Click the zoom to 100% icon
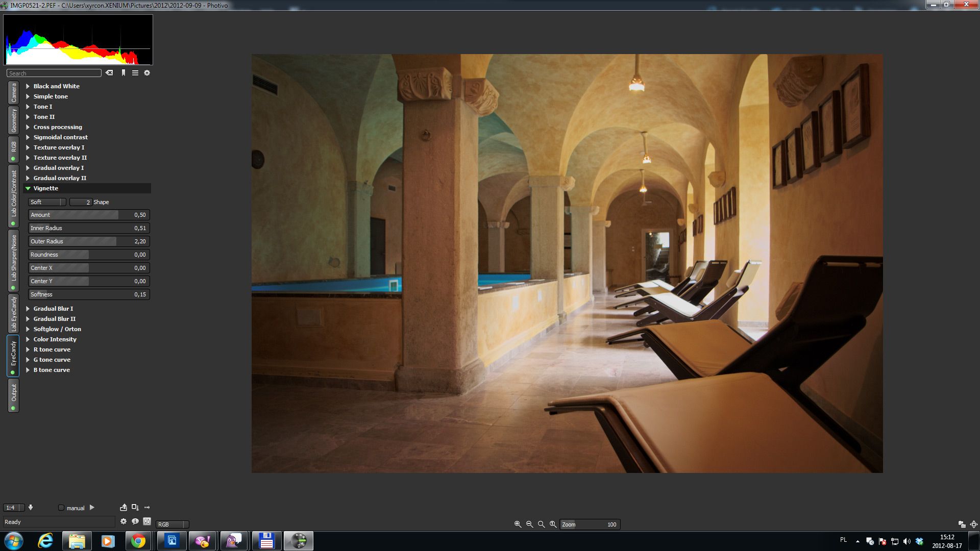This screenshot has height=551, width=980. click(553, 524)
